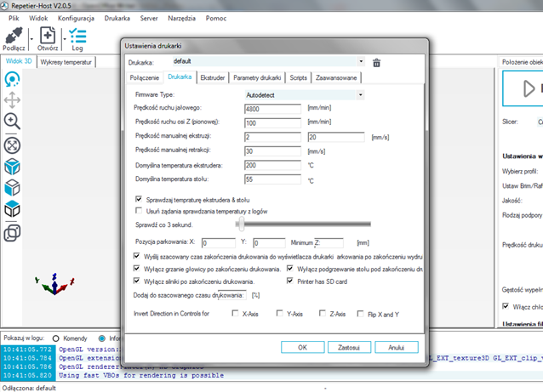Open the Firmware Type Autodetect dropdown
Viewport: 543px width, 392px height.
[360, 94]
